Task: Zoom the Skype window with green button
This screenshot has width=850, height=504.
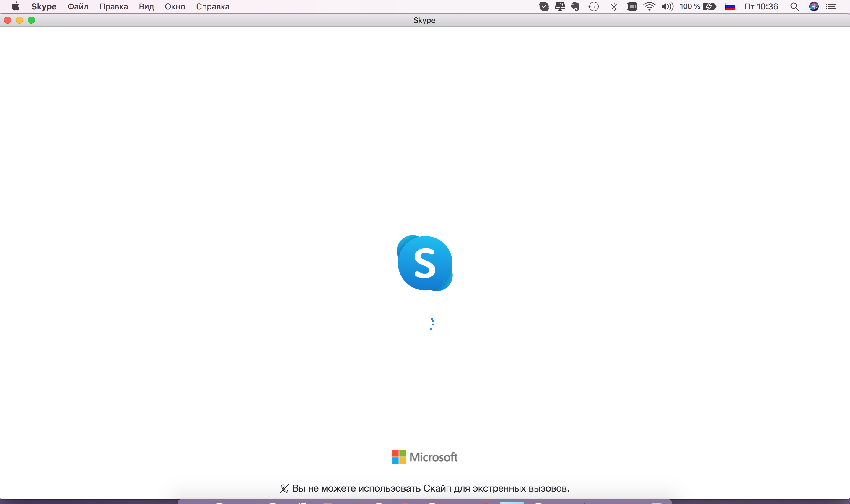Action: pyautogui.click(x=31, y=20)
